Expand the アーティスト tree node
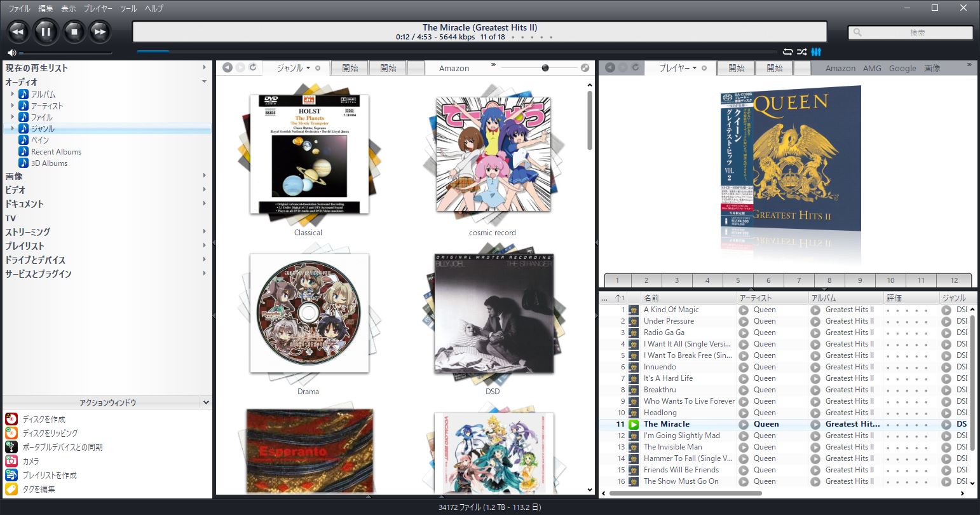 click(x=12, y=106)
